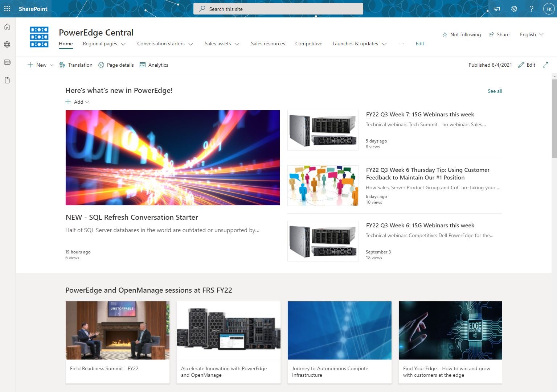The image size is (557, 392).
Task: Open FY22 Q3 Week 7 webinars article
Action: [420, 114]
